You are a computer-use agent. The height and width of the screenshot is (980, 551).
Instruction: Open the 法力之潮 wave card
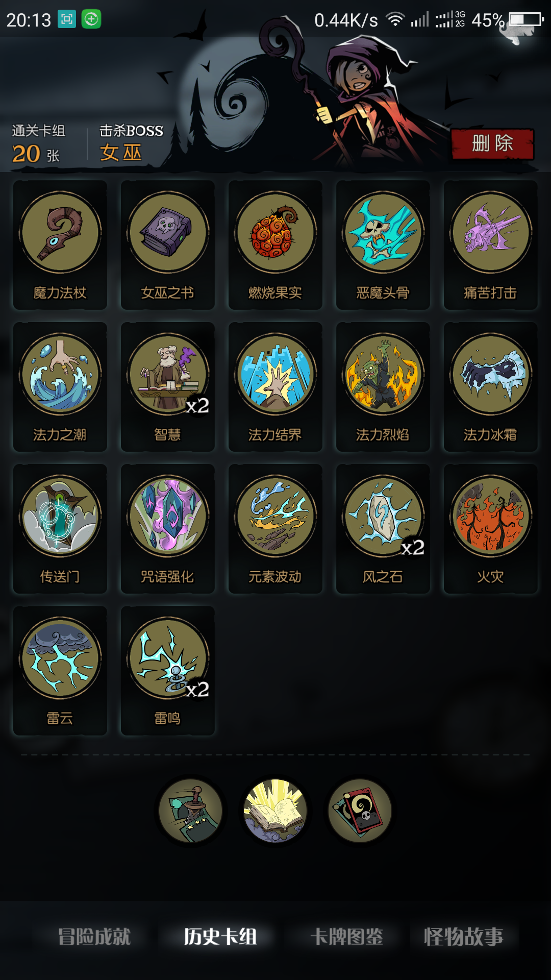pyautogui.click(x=60, y=387)
